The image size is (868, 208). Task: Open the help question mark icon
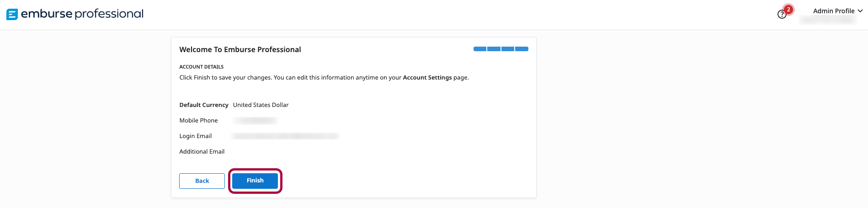pos(782,15)
